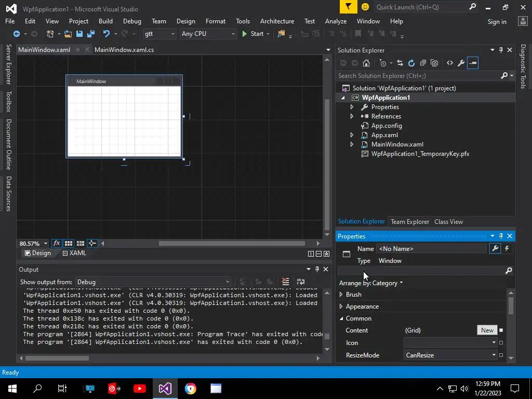Click the Clear All icon in Output

coord(286,282)
